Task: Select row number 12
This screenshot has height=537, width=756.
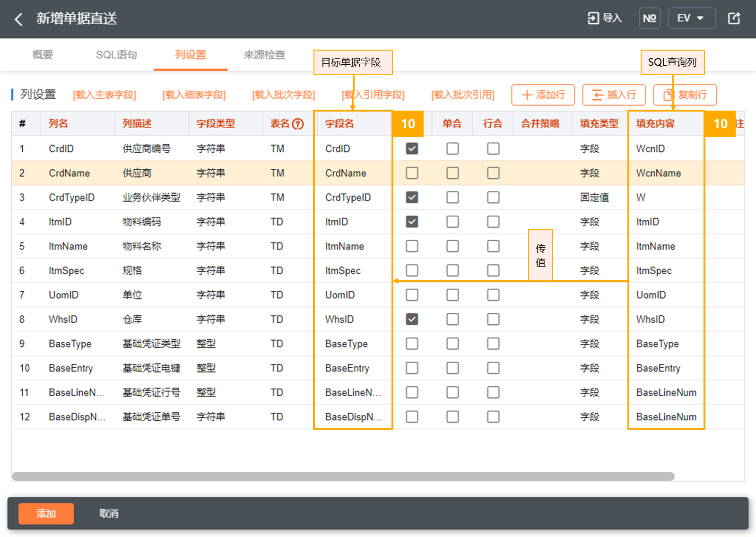Action: (25, 417)
